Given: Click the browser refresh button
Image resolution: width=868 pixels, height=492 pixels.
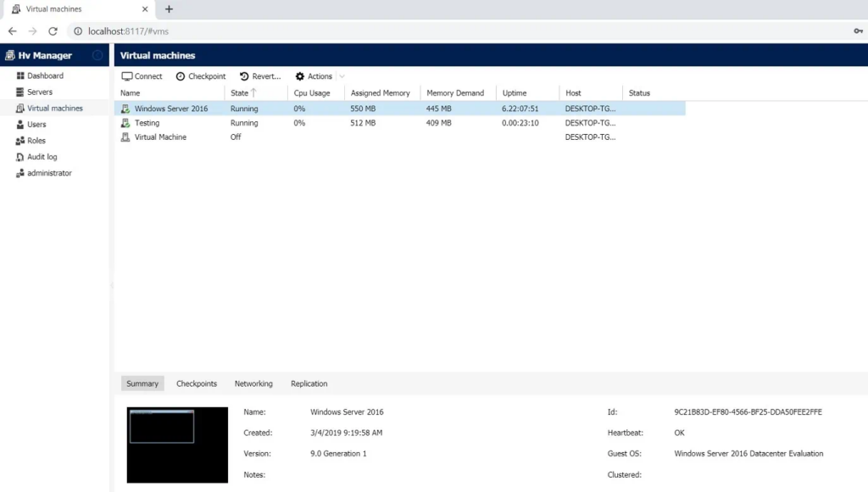Looking at the screenshot, I should [x=53, y=30].
